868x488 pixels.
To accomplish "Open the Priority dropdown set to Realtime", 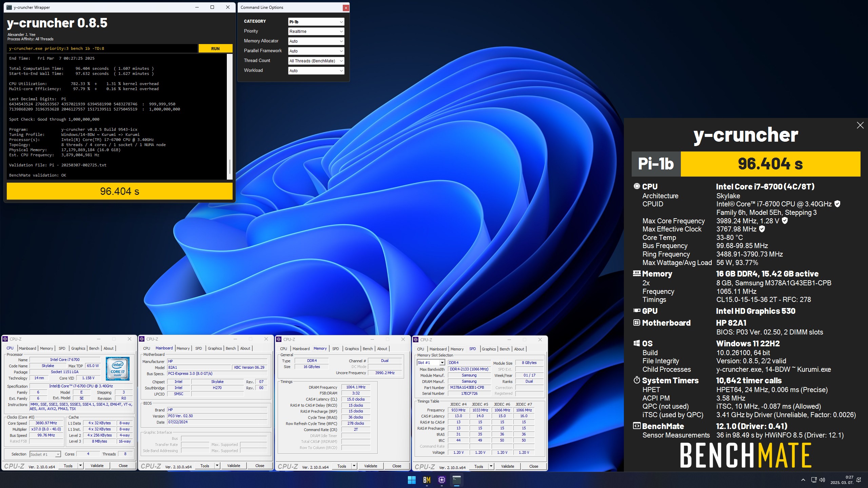I will coord(316,32).
